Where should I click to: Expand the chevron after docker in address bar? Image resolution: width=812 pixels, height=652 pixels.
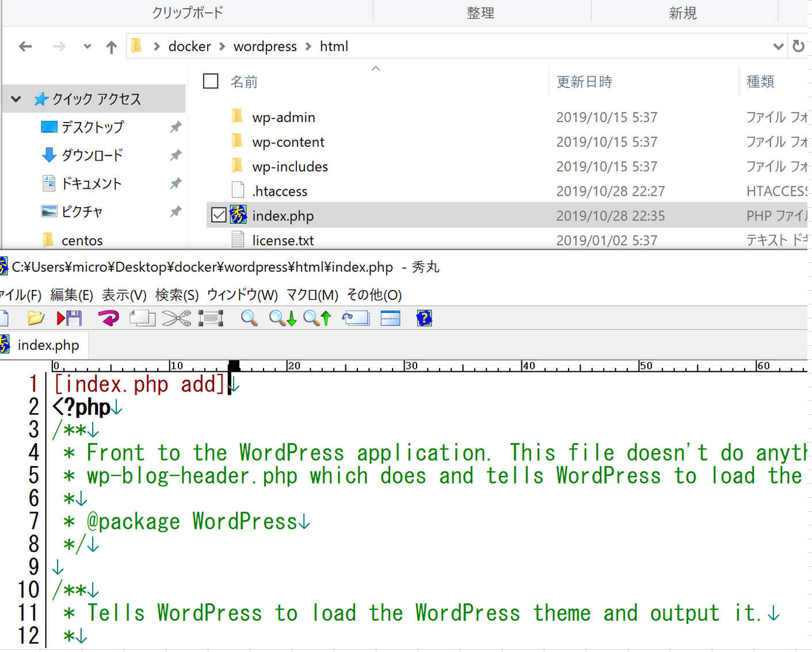click(222, 46)
